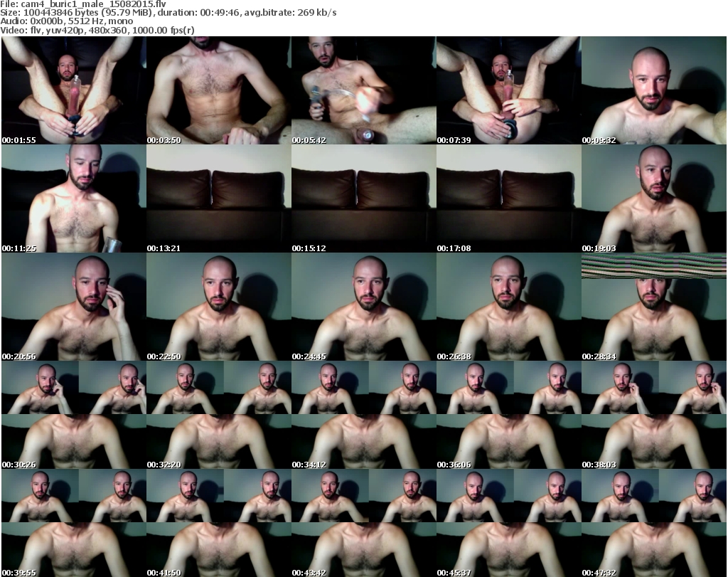This screenshot has width=728, height=577.
Task: Open the bottom-row frame stamped 00:45:37
Action: [x=508, y=523]
